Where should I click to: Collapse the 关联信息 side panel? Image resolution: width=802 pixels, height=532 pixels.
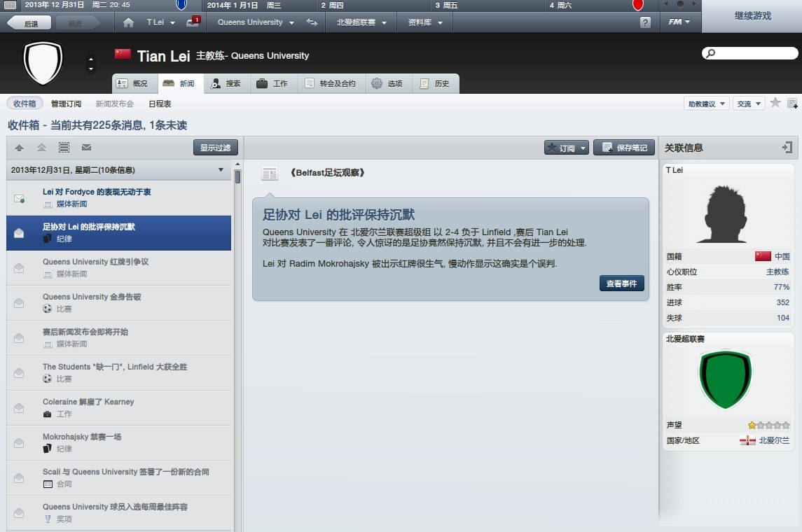(787, 148)
